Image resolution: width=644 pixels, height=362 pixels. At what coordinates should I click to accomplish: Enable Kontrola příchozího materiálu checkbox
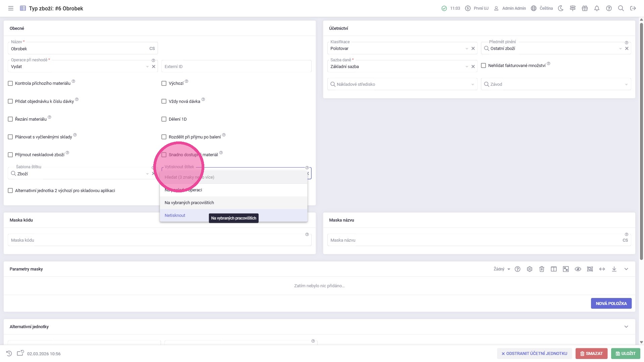click(10, 83)
